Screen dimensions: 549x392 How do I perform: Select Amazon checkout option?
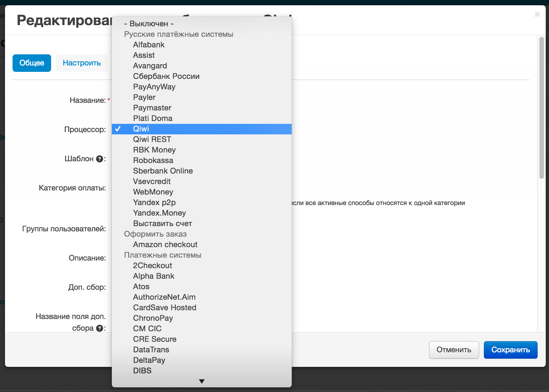coord(165,244)
